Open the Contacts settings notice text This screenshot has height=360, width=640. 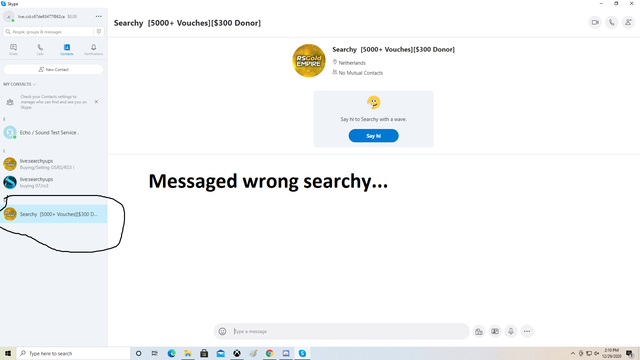pyautogui.click(x=53, y=102)
